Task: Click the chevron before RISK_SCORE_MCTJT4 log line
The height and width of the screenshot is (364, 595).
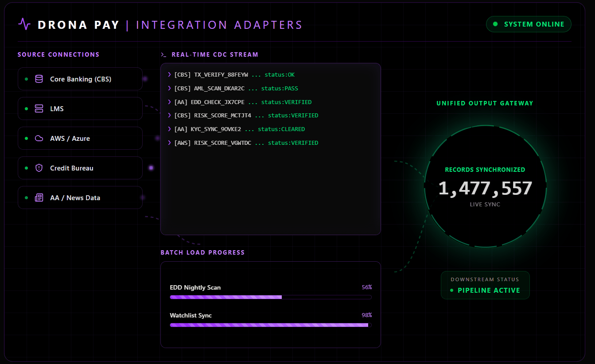Action: point(170,115)
